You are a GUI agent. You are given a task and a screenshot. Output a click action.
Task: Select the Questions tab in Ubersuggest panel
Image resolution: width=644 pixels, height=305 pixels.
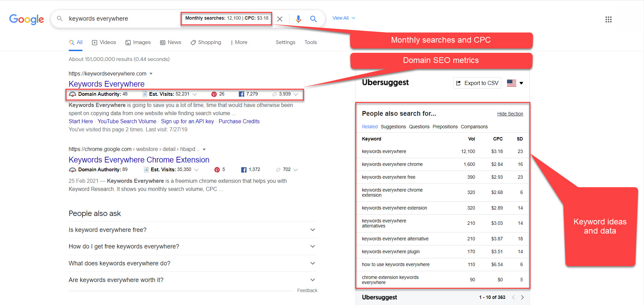click(419, 127)
